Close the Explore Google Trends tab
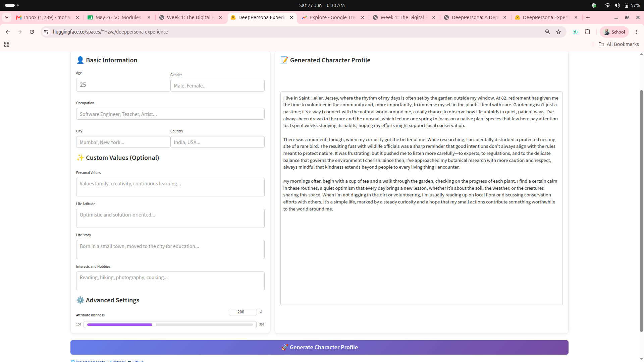Image resolution: width=644 pixels, height=362 pixels. tap(363, 17)
